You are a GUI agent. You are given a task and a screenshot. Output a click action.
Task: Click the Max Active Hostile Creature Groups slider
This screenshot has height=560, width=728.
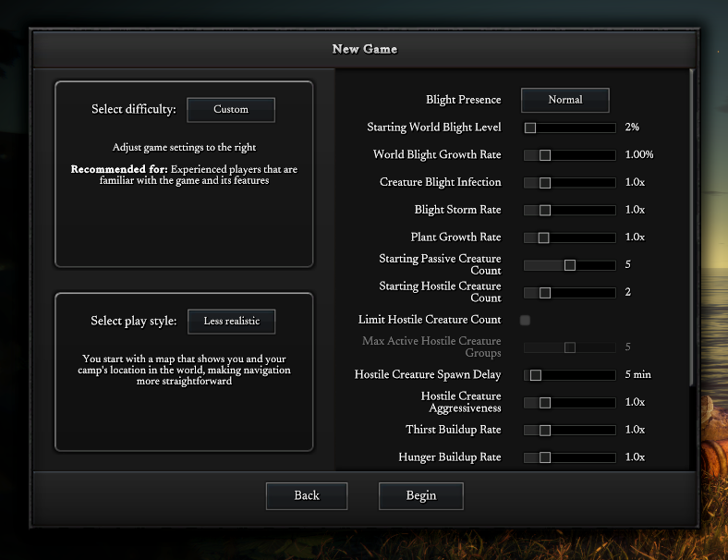pos(569,347)
